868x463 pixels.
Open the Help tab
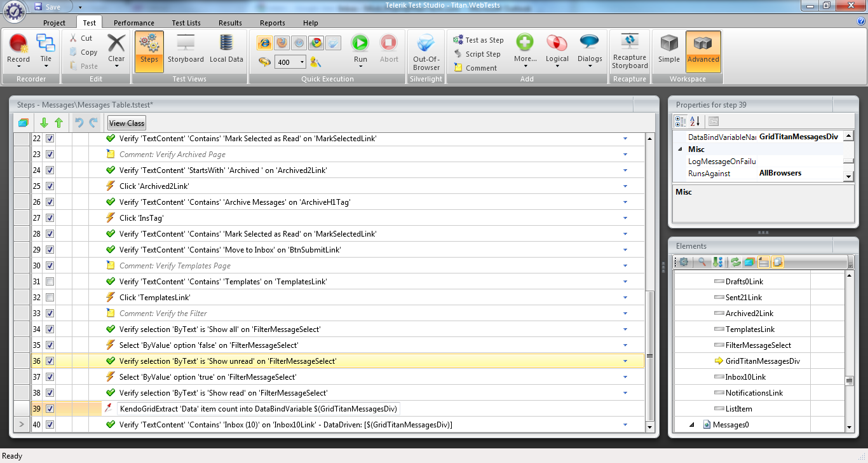coord(311,23)
